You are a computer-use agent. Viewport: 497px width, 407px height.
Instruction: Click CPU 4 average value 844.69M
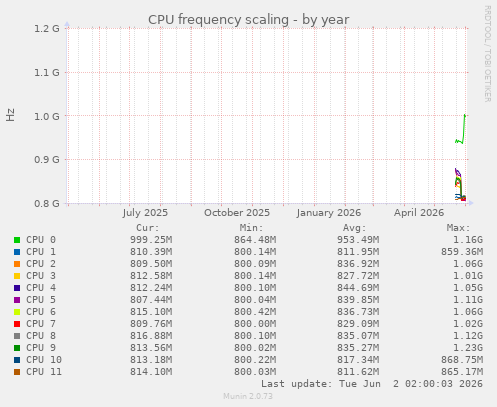click(358, 288)
